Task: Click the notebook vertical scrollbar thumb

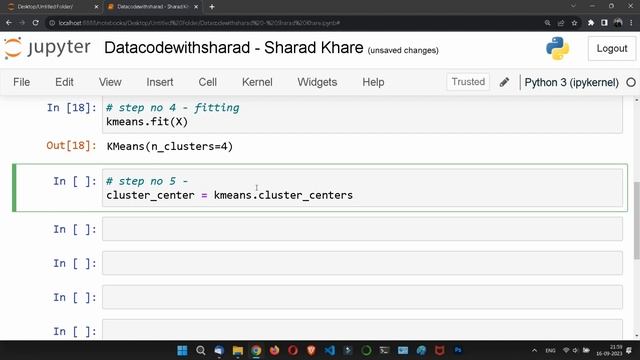Action: tap(636, 220)
